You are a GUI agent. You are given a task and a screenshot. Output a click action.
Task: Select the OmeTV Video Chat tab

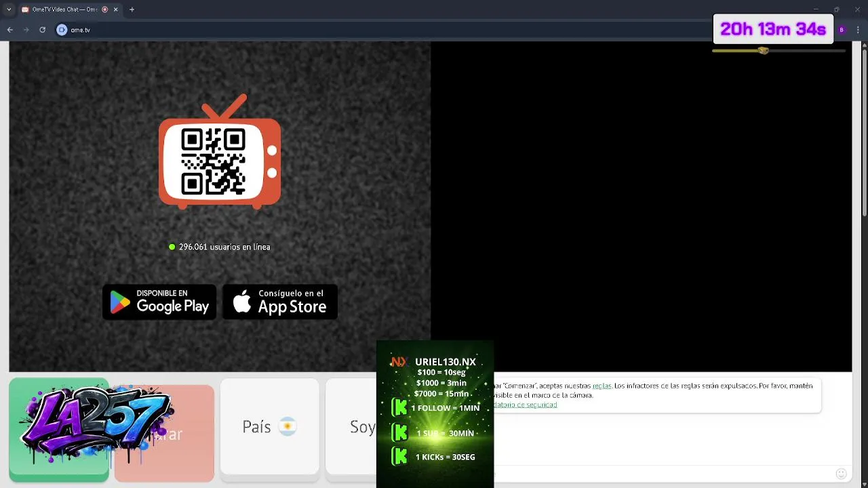[x=69, y=9]
